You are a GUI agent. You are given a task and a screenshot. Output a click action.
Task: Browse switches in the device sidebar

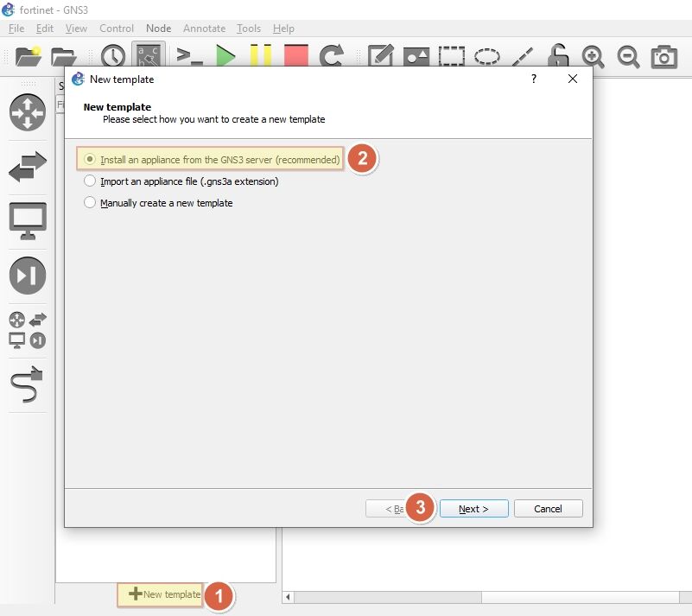[28, 167]
